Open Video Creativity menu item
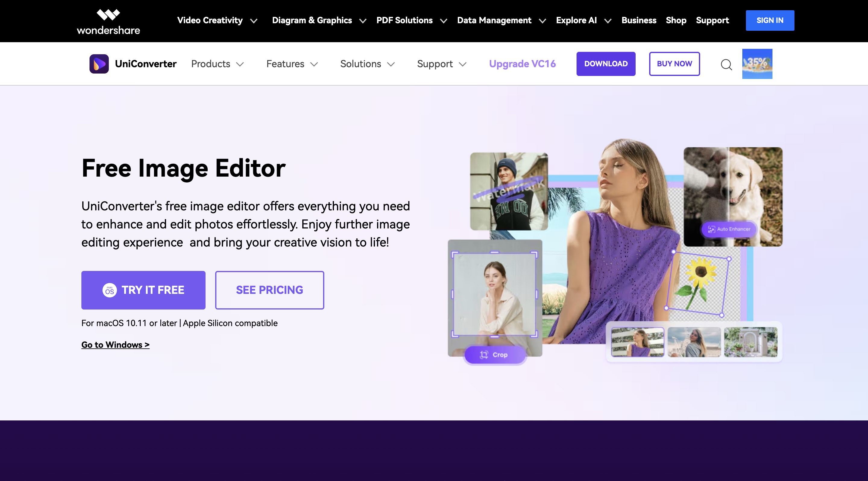 pyautogui.click(x=210, y=20)
